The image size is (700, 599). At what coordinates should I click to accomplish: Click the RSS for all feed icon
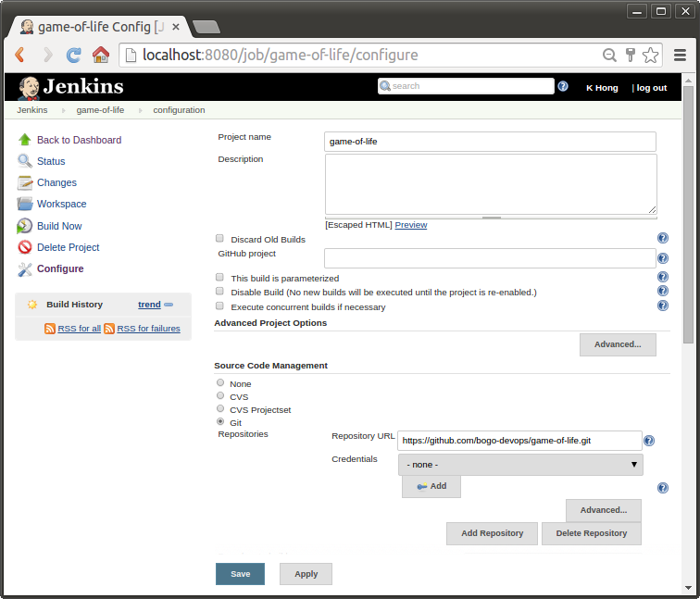(x=50, y=329)
